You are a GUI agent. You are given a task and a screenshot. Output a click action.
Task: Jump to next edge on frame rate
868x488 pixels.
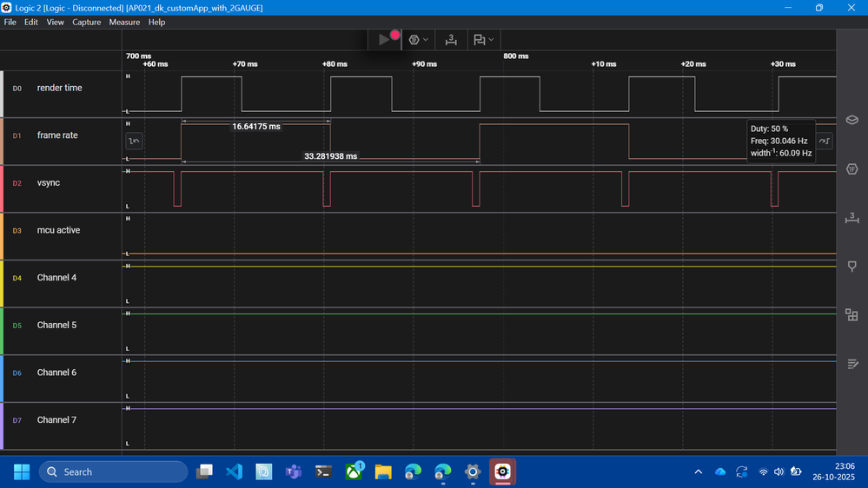coord(825,141)
